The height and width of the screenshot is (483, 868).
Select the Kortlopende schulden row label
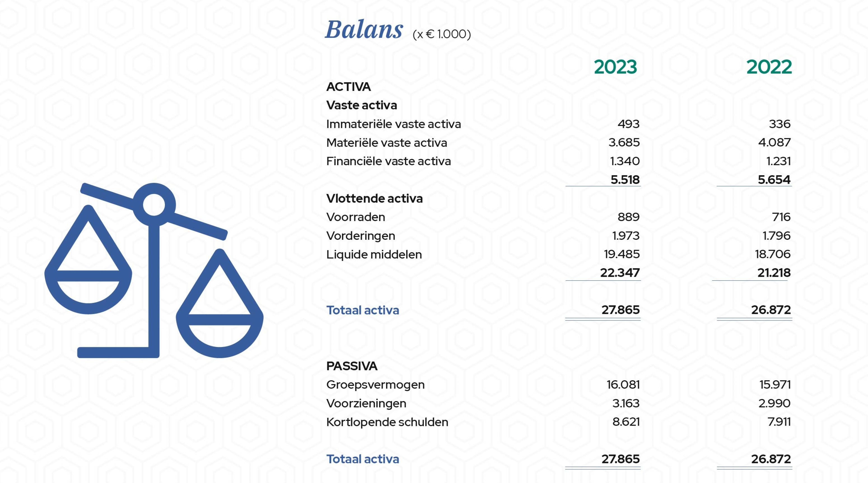pyautogui.click(x=387, y=422)
